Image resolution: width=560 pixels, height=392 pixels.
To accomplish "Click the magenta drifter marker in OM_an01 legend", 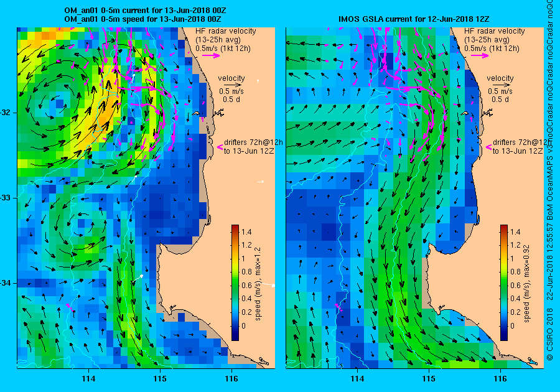I will [220, 147].
